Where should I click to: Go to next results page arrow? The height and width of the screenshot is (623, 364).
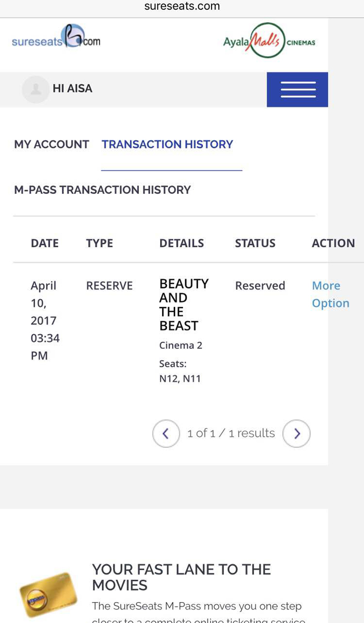pos(296,434)
